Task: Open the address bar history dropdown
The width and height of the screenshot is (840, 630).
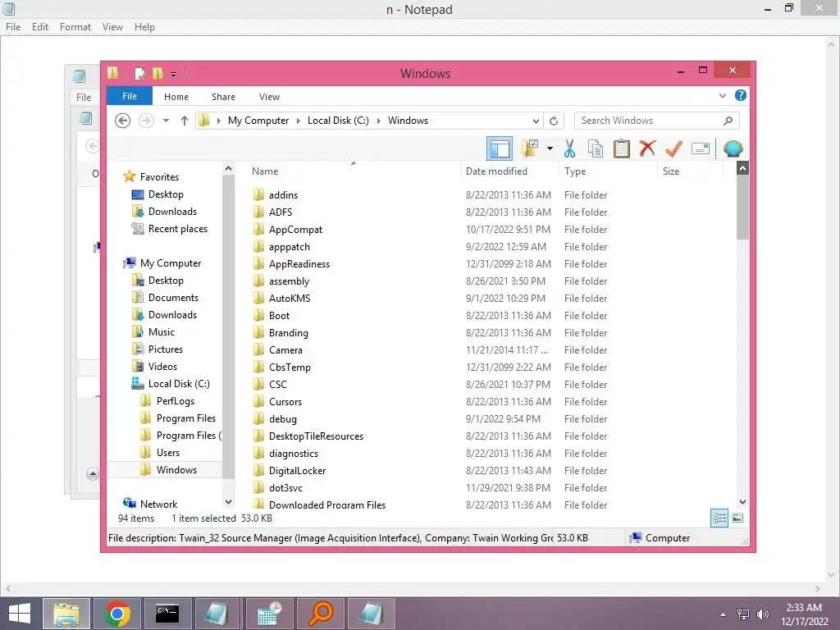Action: coord(536,121)
